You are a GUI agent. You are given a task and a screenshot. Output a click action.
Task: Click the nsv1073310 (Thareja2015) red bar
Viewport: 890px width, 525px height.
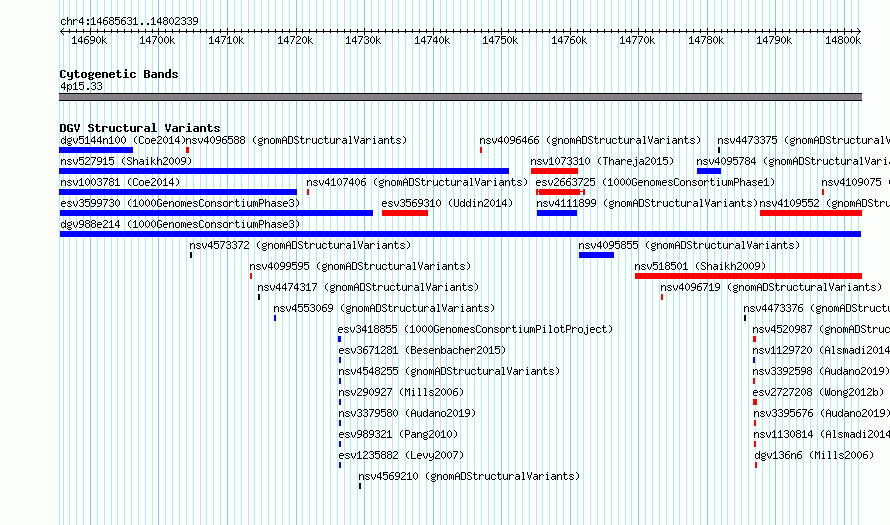point(555,171)
